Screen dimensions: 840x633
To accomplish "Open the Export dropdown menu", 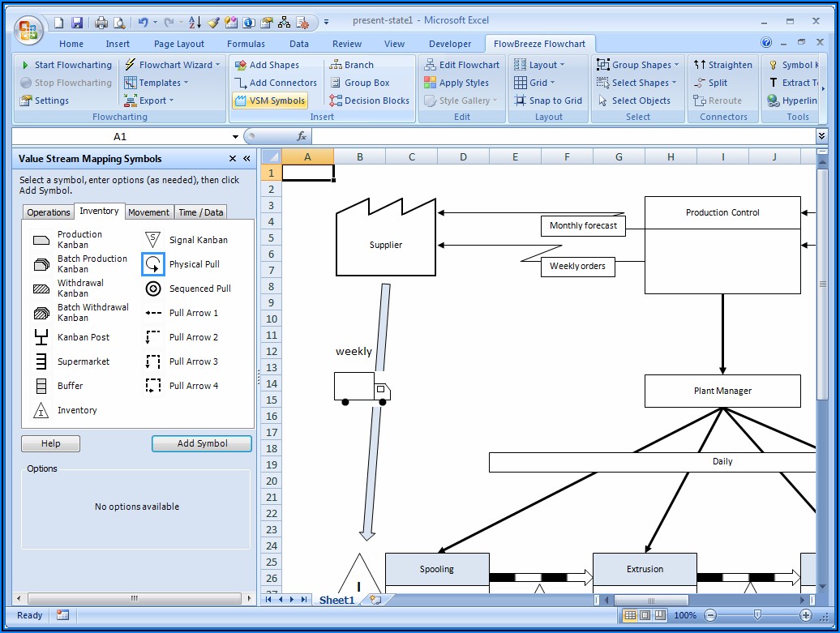I will coord(149,101).
